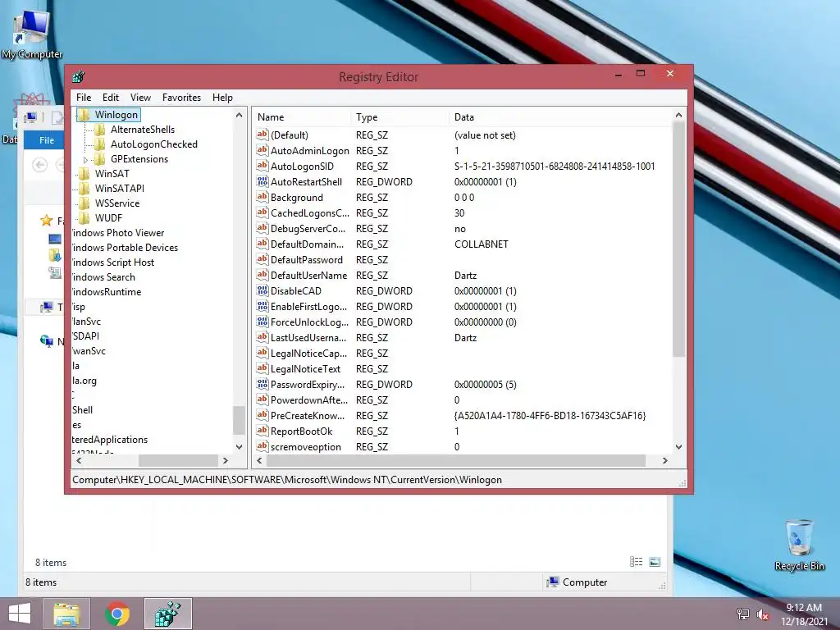Open File Explorer from the taskbar

[x=67, y=614]
